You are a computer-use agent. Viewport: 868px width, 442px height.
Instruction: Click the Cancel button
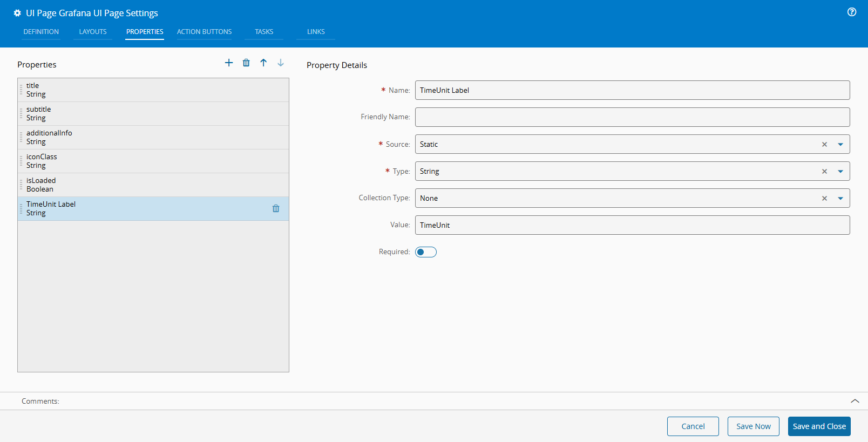tap(693, 426)
